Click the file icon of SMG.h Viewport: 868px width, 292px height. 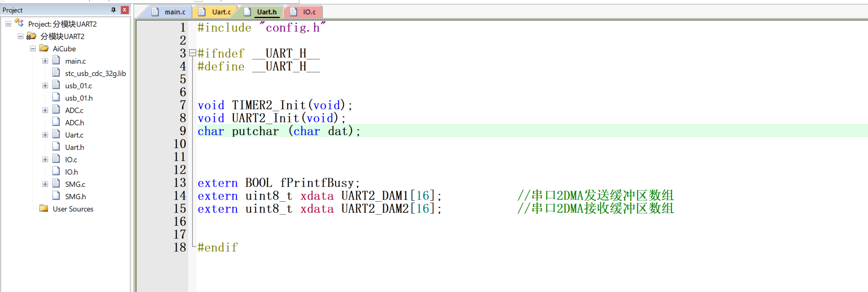pos(56,196)
